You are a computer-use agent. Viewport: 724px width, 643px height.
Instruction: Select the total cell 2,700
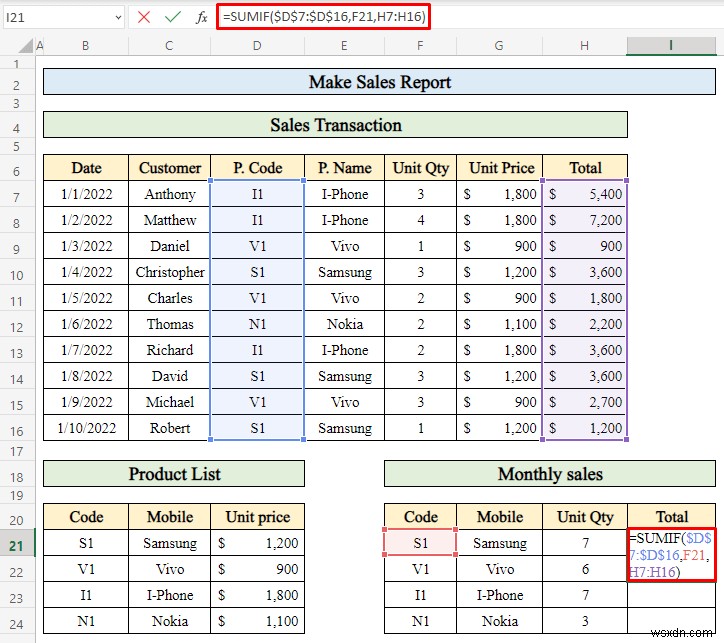(585, 402)
